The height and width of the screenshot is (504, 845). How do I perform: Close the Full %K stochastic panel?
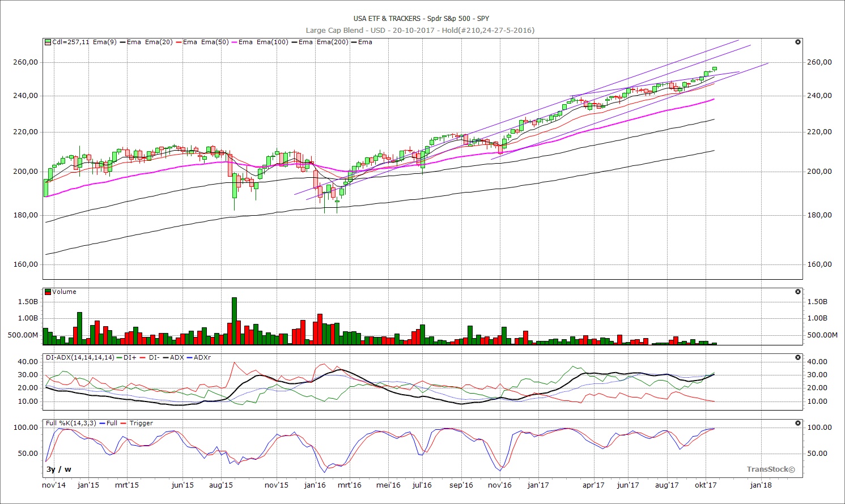(798, 423)
